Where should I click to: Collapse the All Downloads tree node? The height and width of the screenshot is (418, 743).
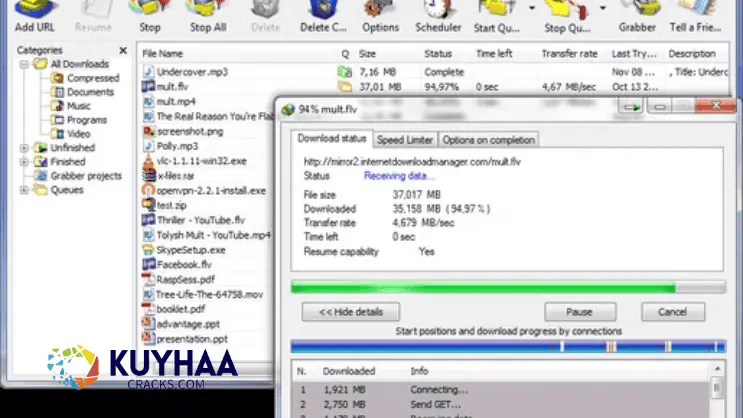click(x=25, y=64)
